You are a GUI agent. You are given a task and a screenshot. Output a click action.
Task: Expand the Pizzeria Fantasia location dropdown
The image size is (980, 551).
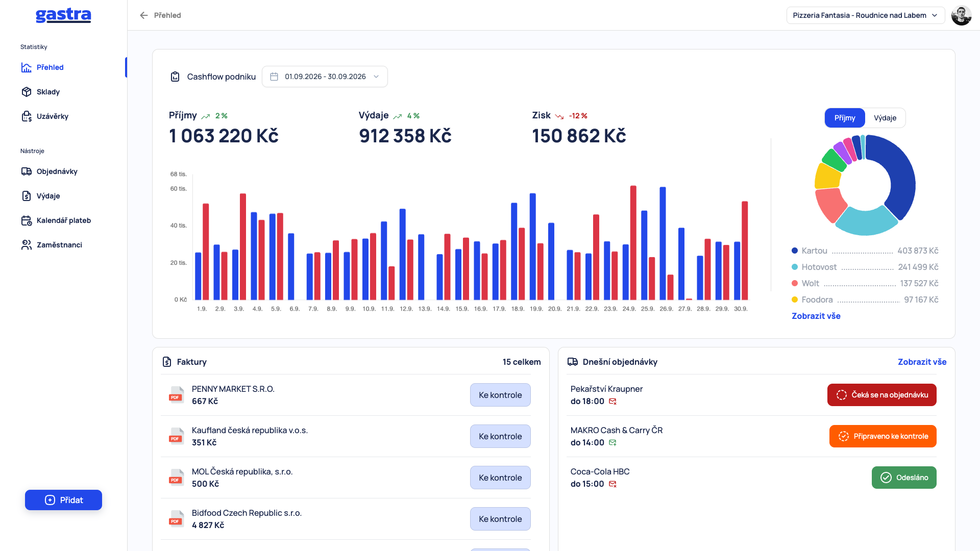[x=866, y=15]
